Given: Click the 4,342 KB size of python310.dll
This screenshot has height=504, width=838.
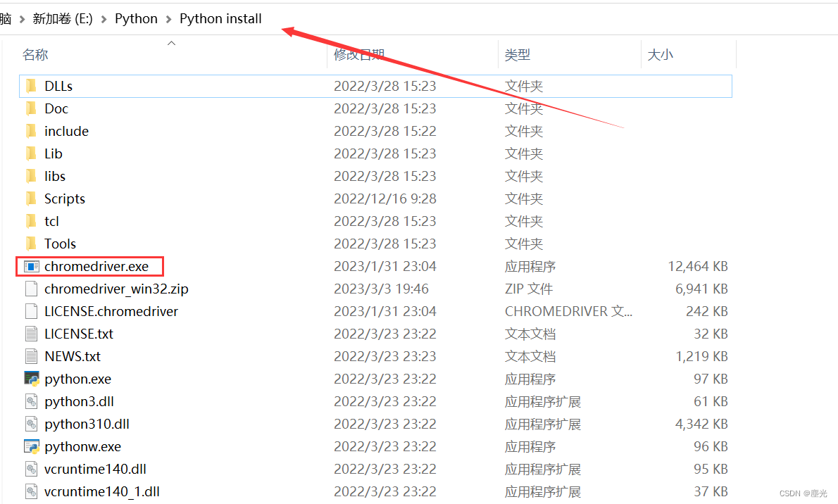Looking at the screenshot, I should click(701, 424).
